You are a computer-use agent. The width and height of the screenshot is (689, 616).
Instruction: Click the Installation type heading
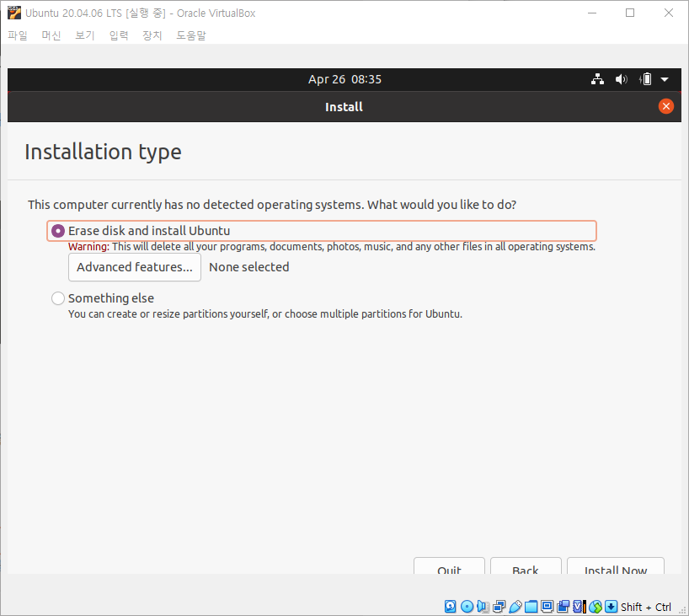click(103, 153)
